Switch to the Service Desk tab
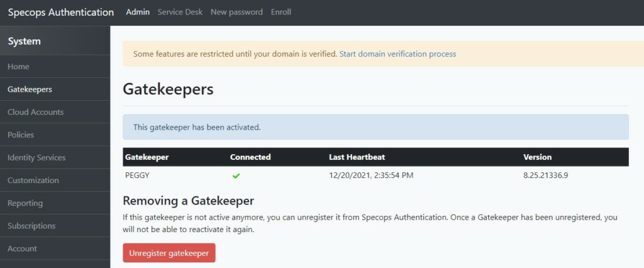 click(x=180, y=13)
